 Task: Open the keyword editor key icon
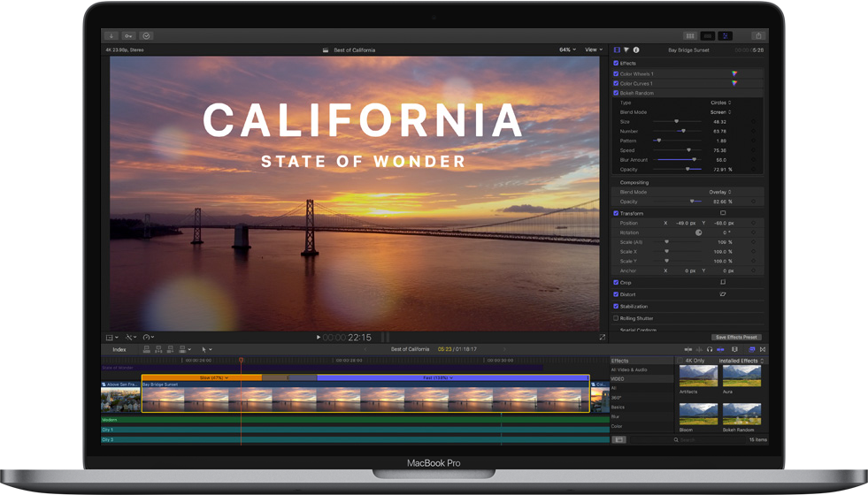tap(128, 36)
